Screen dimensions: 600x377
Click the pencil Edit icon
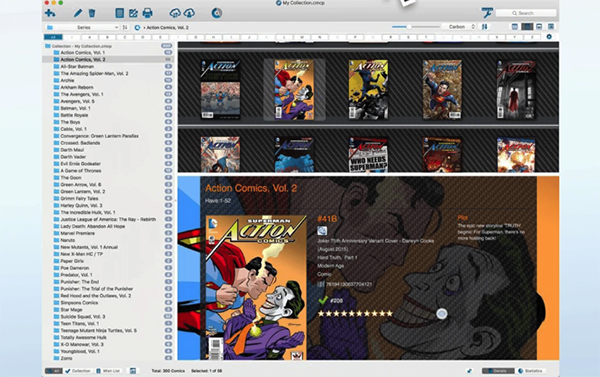pyautogui.click(x=78, y=13)
